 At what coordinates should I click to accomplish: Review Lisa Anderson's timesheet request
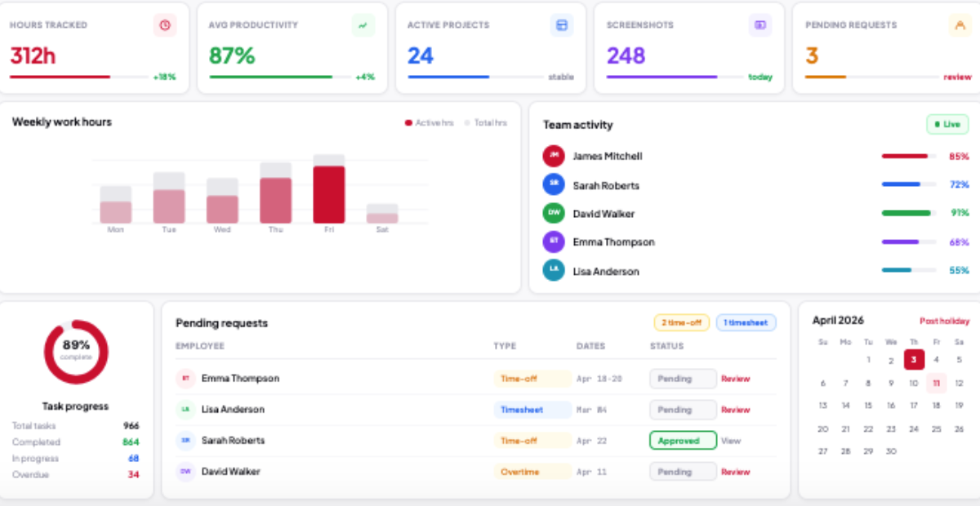tap(736, 410)
